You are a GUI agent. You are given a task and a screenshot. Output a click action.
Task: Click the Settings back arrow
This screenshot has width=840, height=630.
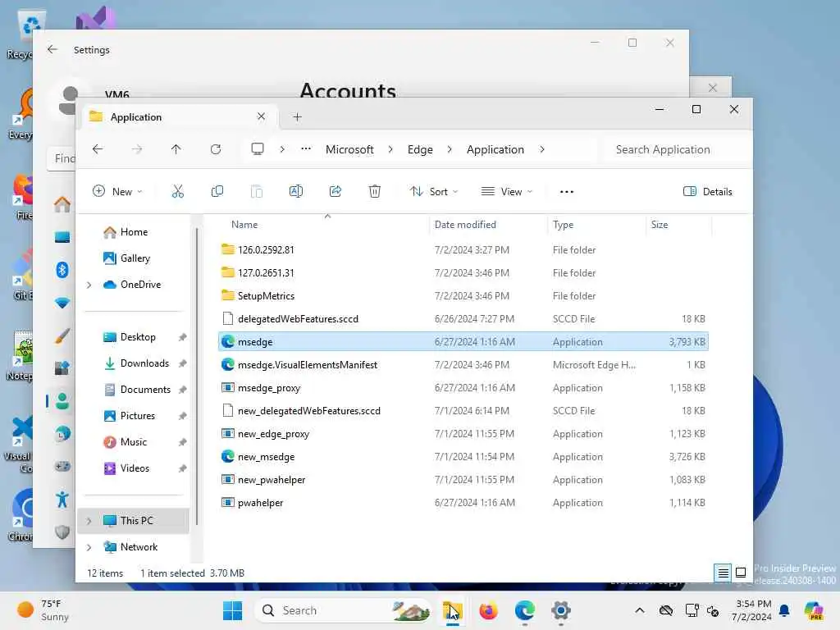click(x=52, y=49)
